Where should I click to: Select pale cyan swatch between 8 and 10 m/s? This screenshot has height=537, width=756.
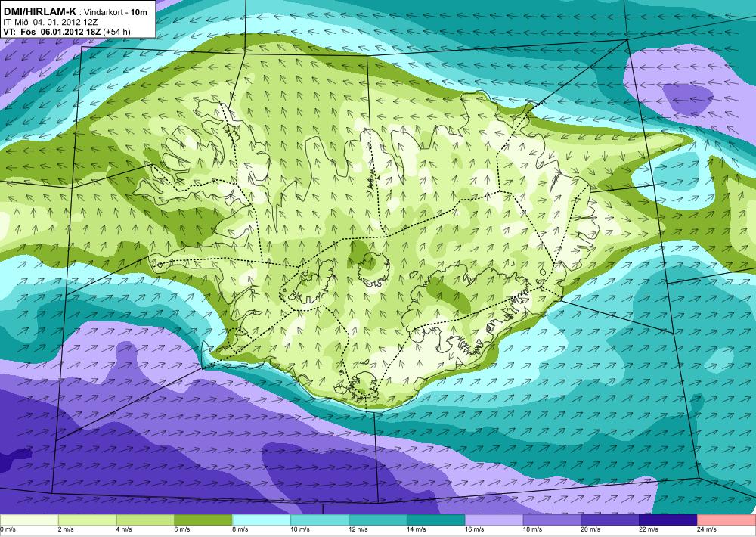(262, 520)
